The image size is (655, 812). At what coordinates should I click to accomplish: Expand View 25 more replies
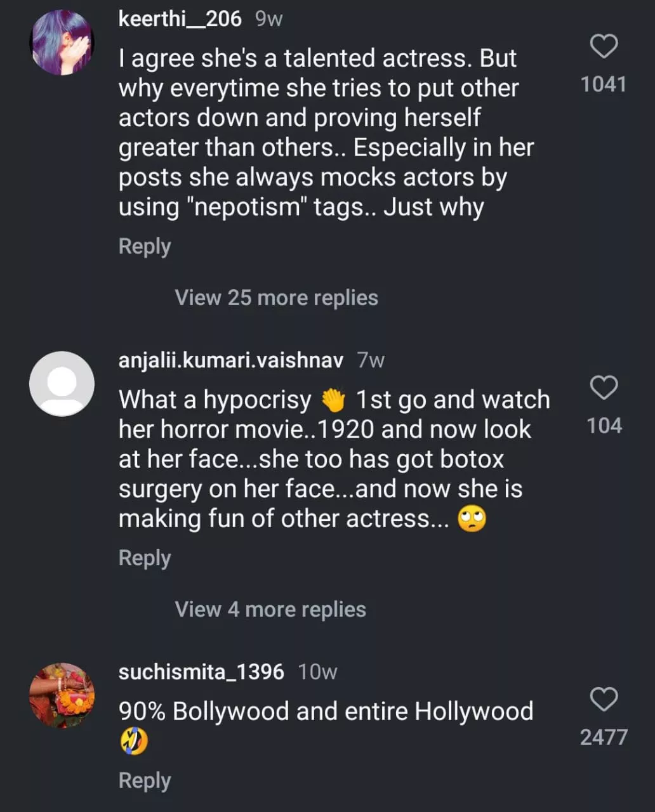point(276,298)
